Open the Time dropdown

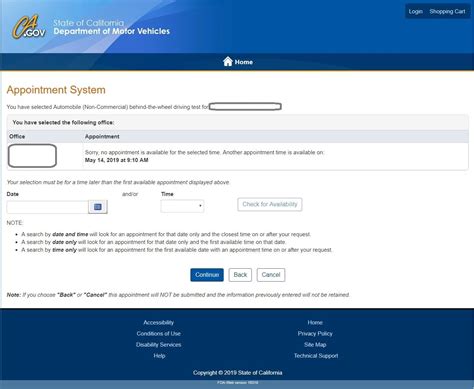coord(182,206)
